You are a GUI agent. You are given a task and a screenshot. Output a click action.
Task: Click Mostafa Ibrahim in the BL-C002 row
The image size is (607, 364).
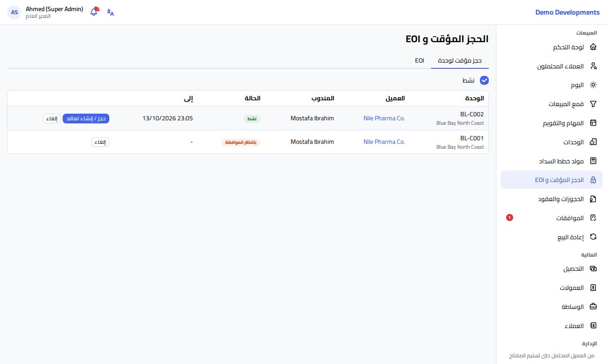pyautogui.click(x=312, y=118)
